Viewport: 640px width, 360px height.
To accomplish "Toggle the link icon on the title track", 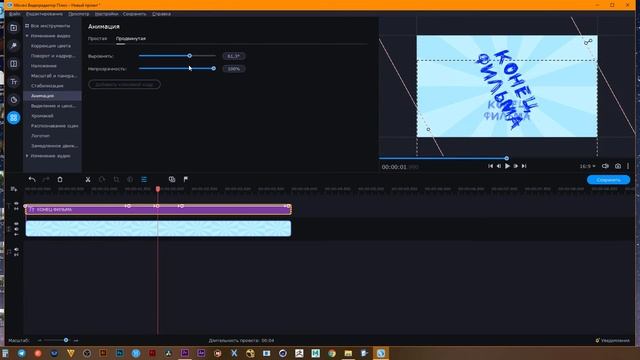I will pos(16,209).
